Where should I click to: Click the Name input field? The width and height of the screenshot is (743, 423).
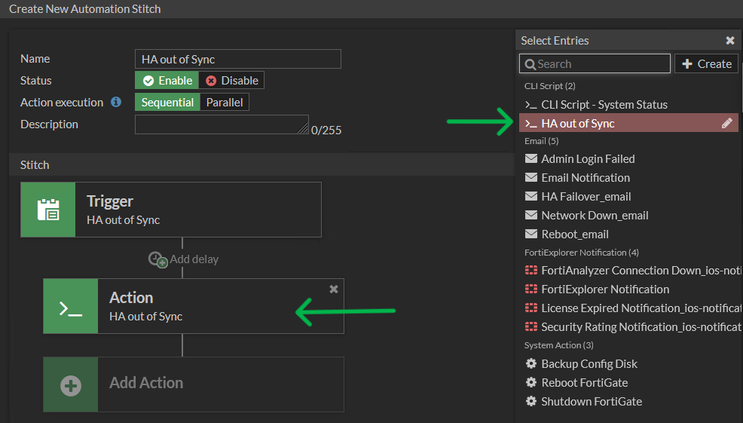tap(238, 59)
